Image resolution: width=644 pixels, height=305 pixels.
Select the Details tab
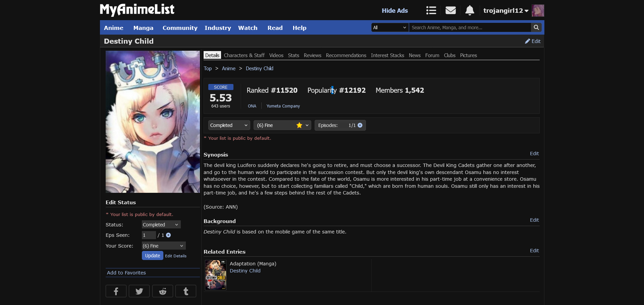212,55
